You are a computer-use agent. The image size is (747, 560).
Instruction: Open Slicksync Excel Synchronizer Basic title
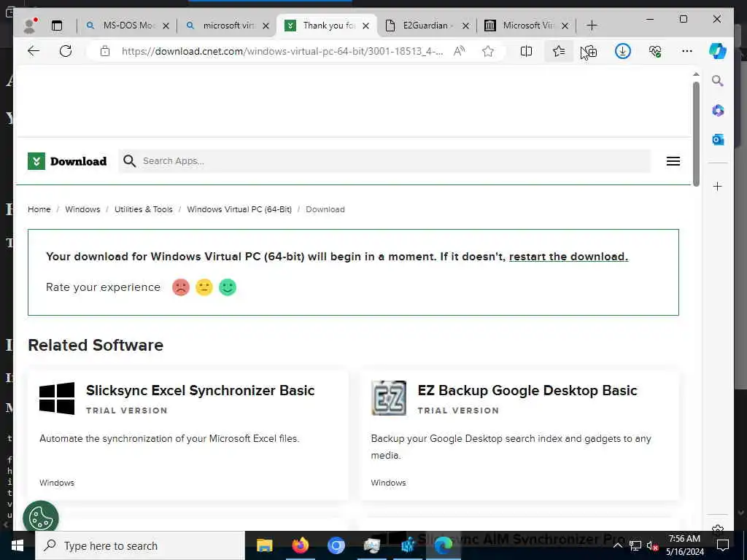click(x=200, y=391)
